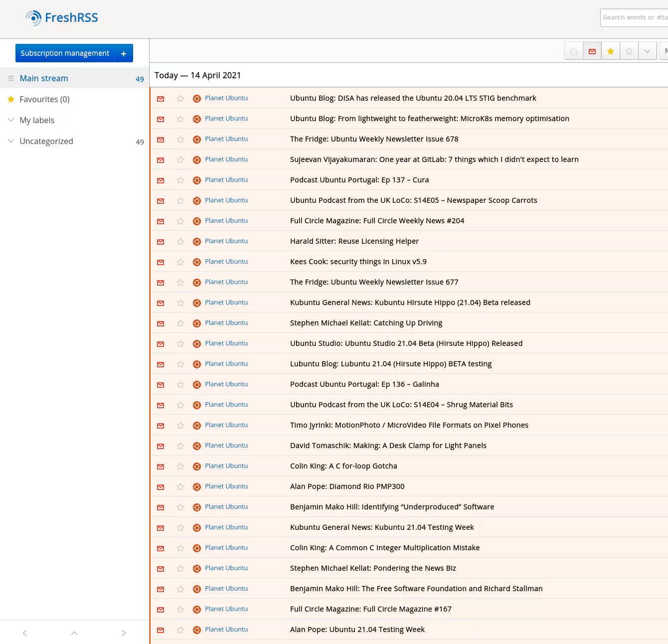
Task: Open Planet Ubuntu link on 'A C for-loop Gotcha' row
Action: pos(226,466)
